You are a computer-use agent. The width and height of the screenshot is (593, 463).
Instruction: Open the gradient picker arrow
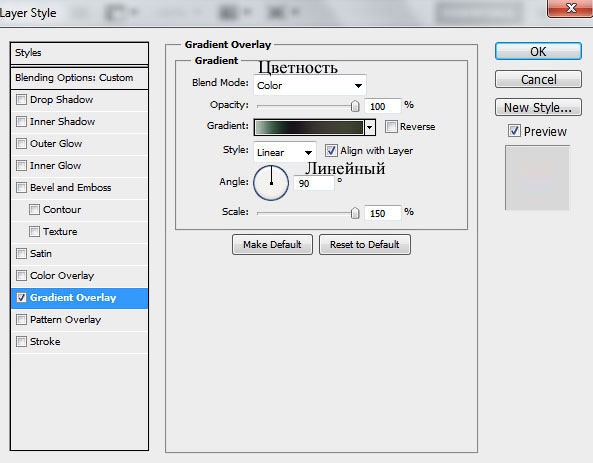(x=370, y=127)
